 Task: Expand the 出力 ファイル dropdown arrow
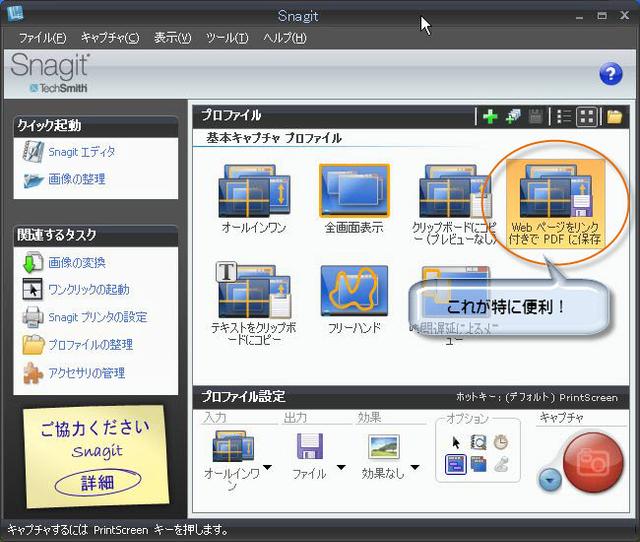click(340, 467)
